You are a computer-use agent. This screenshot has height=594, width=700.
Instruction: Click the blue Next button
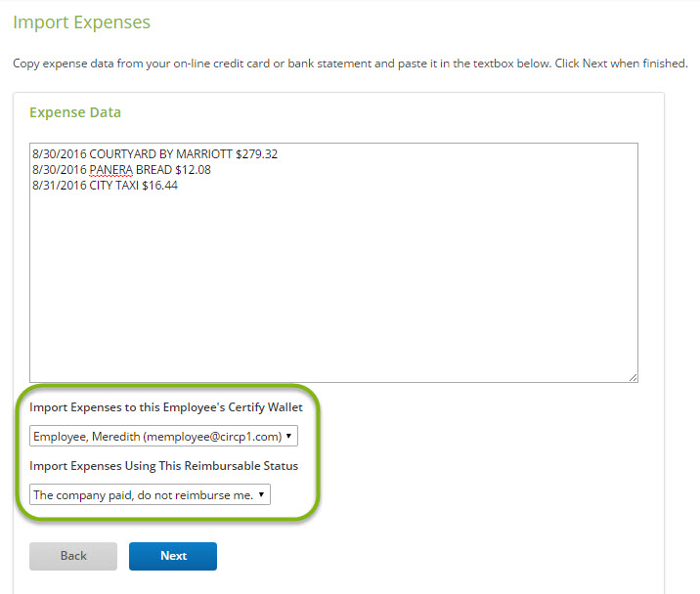pos(173,556)
